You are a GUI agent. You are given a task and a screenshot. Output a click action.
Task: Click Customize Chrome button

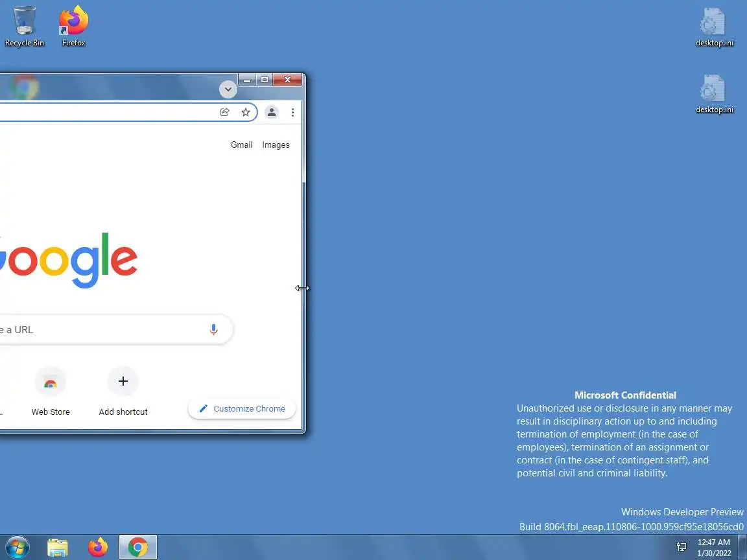click(x=242, y=408)
